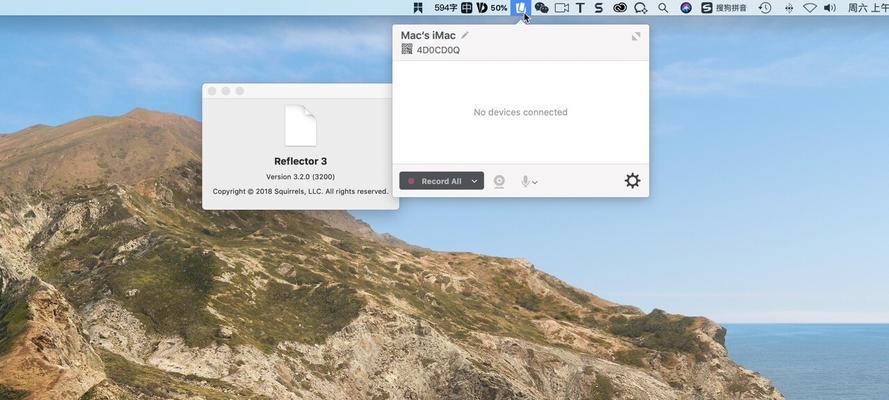Image resolution: width=889 pixels, height=400 pixels.
Task: Close the Reflector 3 About window
Action: 212,91
